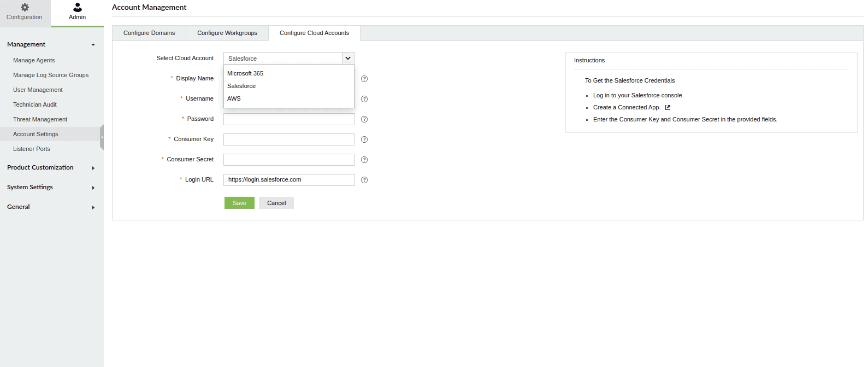Image resolution: width=868 pixels, height=367 pixels.
Task: Show help for Display Name field
Action: (x=364, y=79)
